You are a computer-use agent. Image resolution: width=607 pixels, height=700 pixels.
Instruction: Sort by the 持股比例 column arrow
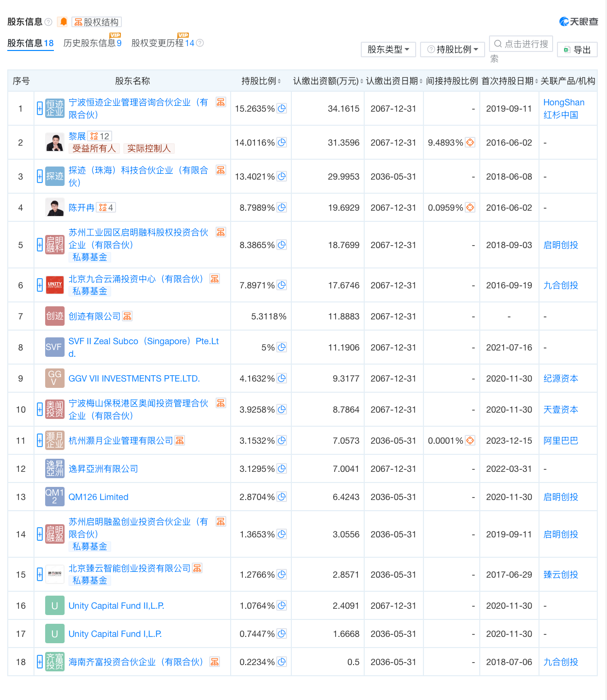(279, 81)
